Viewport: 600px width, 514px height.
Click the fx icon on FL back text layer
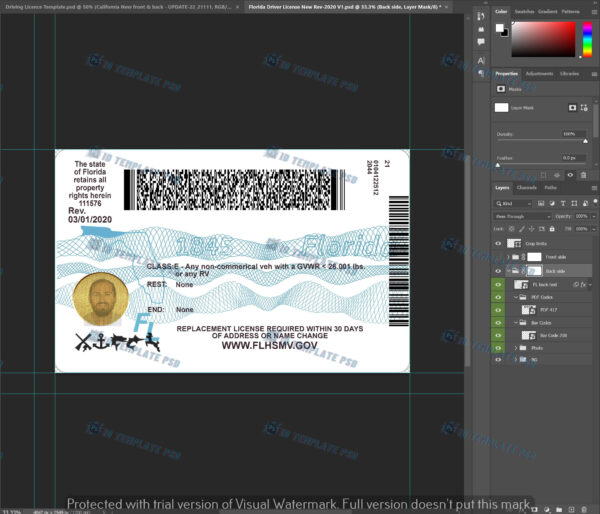click(583, 284)
